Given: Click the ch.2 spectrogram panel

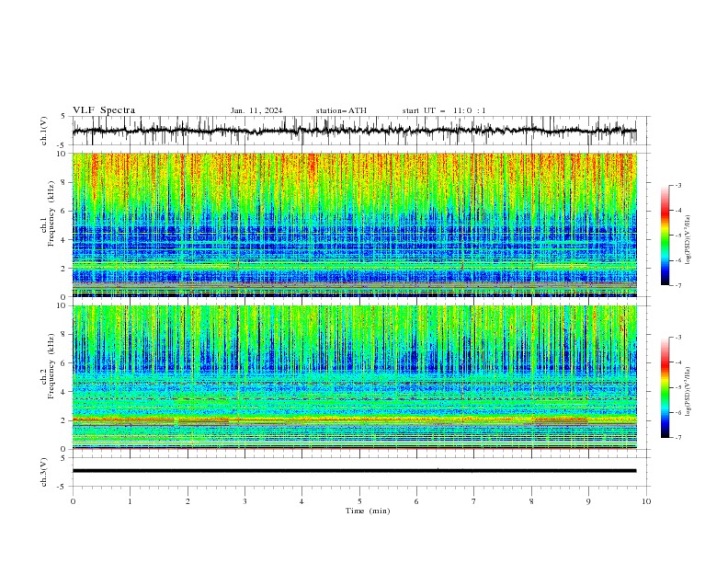Looking at the screenshot, I should coord(355,377).
